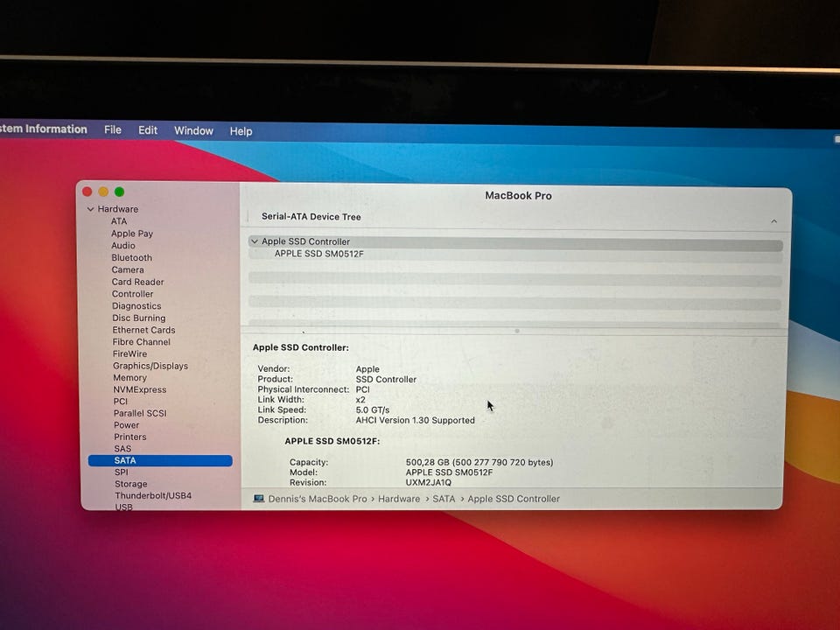Select Audio in the sidebar
This screenshot has height=630, width=840.
click(x=123, y=245)
